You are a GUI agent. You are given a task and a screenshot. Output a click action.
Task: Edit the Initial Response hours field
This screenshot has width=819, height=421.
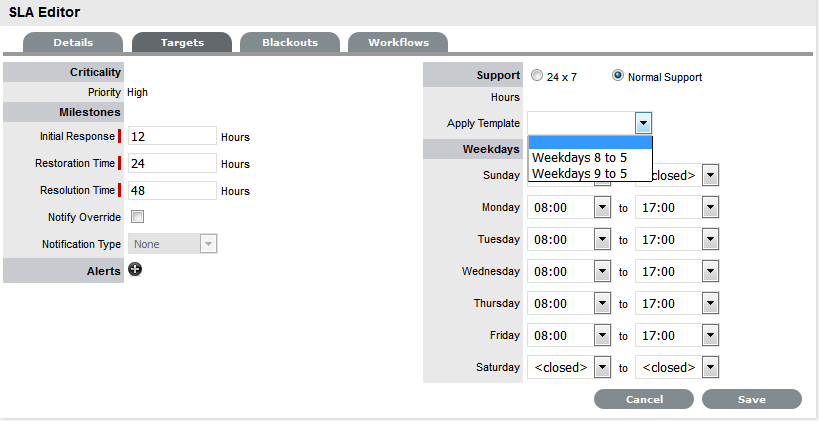[172, 136]
